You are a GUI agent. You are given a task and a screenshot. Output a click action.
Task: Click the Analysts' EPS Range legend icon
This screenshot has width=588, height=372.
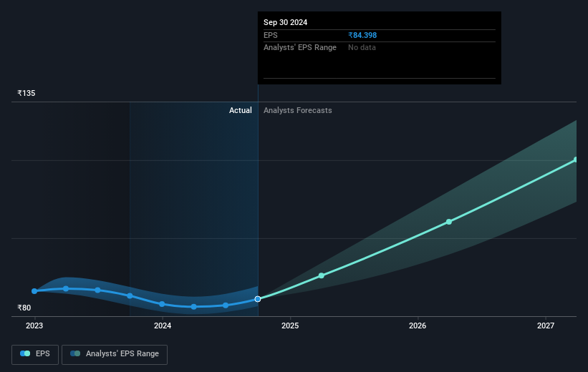click(75, 353)
